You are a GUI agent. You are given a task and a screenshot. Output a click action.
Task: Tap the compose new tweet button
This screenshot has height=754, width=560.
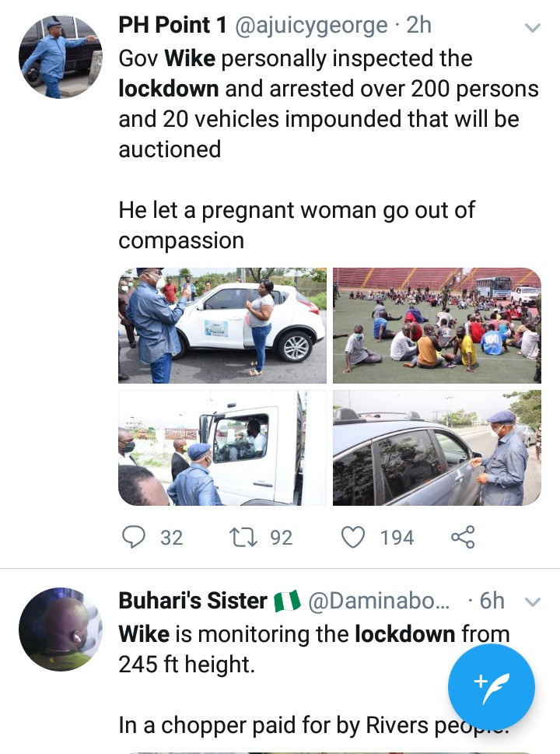pos(491,686)
